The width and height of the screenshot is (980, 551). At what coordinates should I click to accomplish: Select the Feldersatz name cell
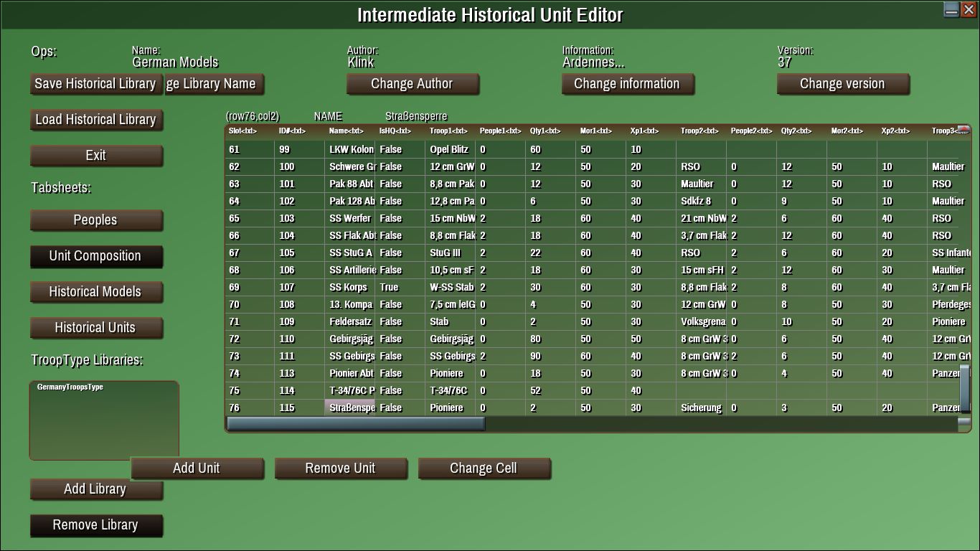click(350, 321)
